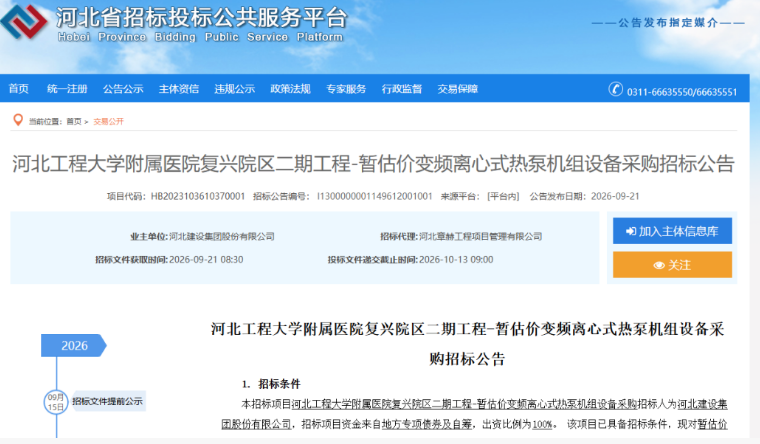Screen dimensions: 760x444
Task: Open the 专家服务 menu item
Action: (346, 89)
